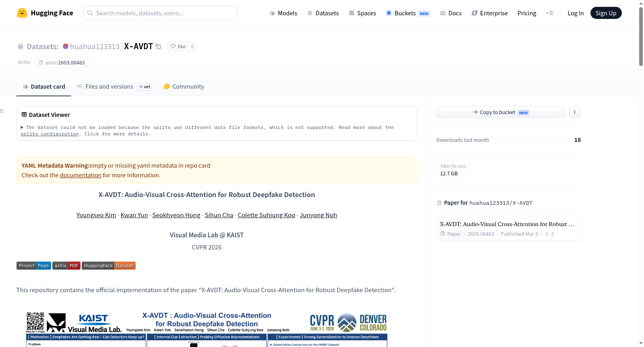Open author Colette Suhjung Koo link

(x=266, y=215)
